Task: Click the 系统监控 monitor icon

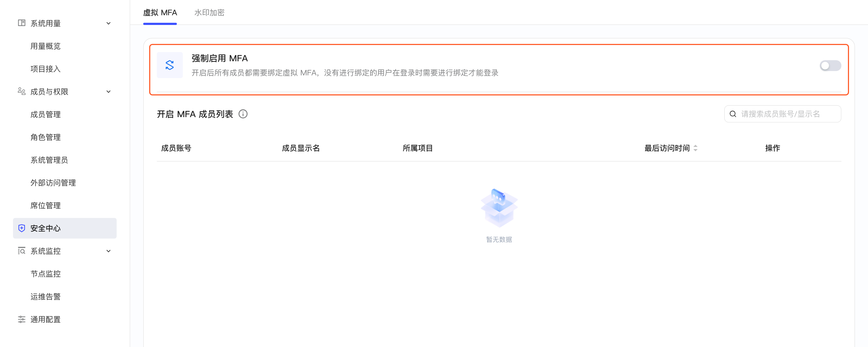Action: (x=22, y=251)
